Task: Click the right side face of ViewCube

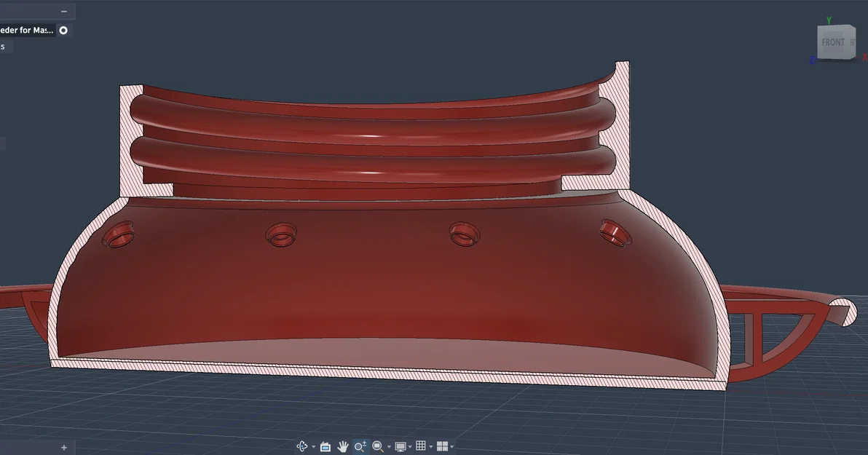Action: point(851,42)
